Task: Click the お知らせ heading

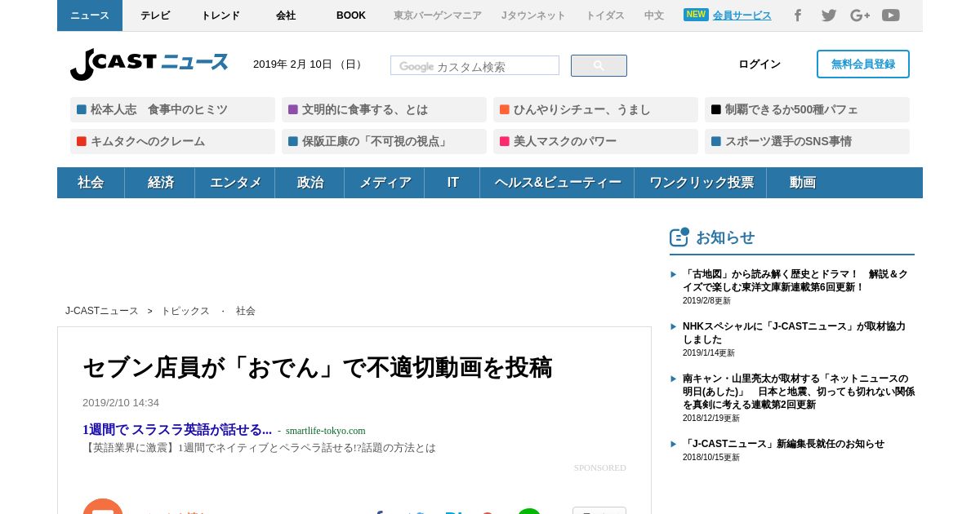Action: coord(725,237)
